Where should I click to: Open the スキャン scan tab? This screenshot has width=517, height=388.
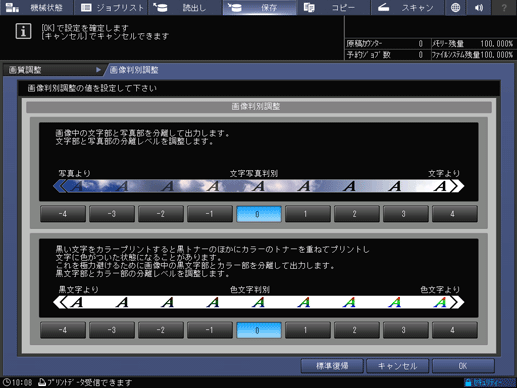[x=407, y=7]
